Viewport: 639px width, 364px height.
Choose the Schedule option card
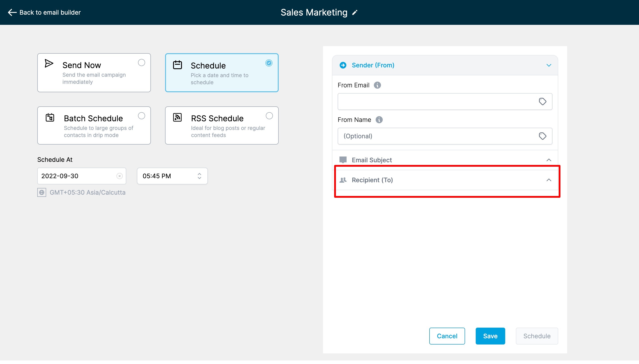point(221,73)
